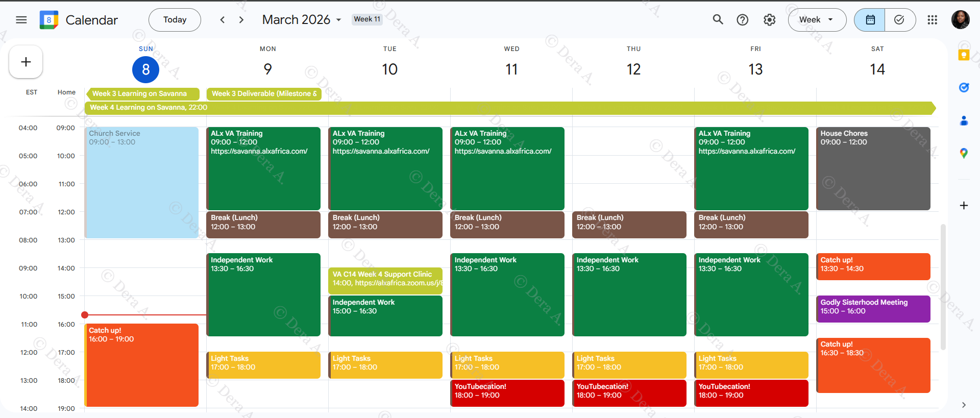980x418 pixels.
Task: Open Tuesday Independent Work 15:00 event
Action: point(385,316)
